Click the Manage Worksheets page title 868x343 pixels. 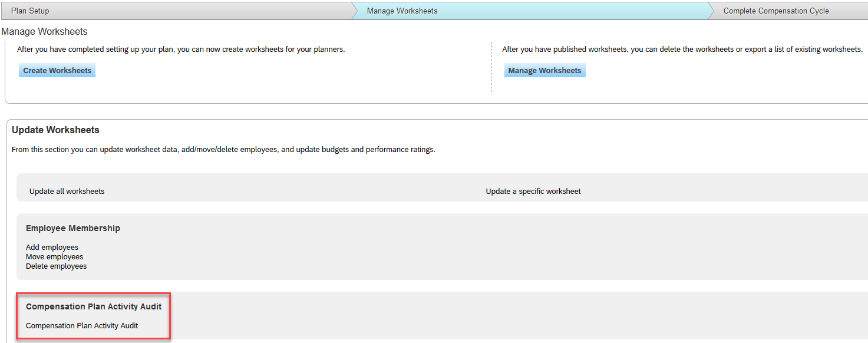click(44, 31)
